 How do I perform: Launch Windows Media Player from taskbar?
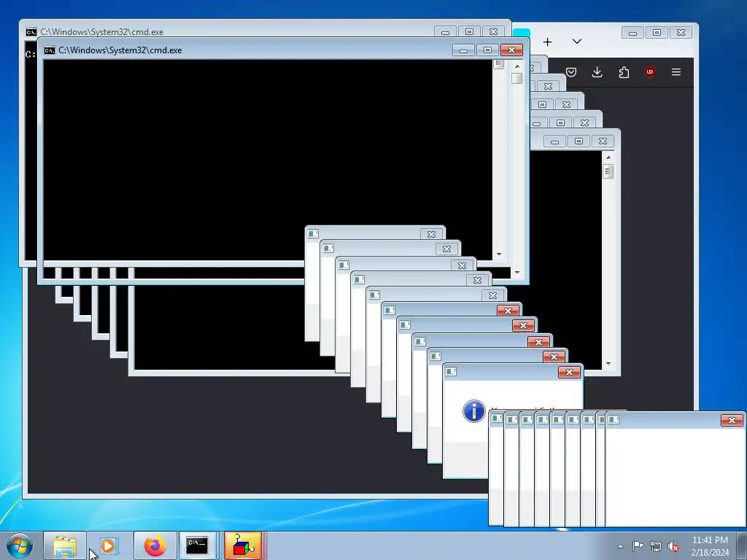pyautogui.click(x=108, y=546)
